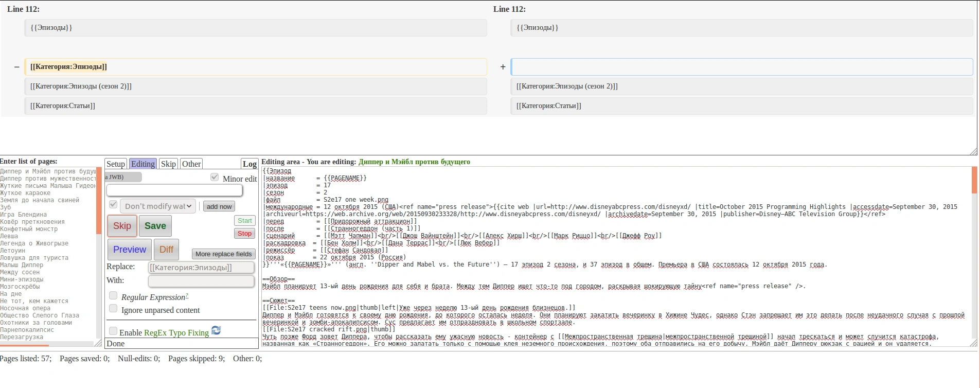Click the "Null-edits: 0;" status entry
Screen dimensions: 980x388
pyautogui.click(x=139, y=359)
